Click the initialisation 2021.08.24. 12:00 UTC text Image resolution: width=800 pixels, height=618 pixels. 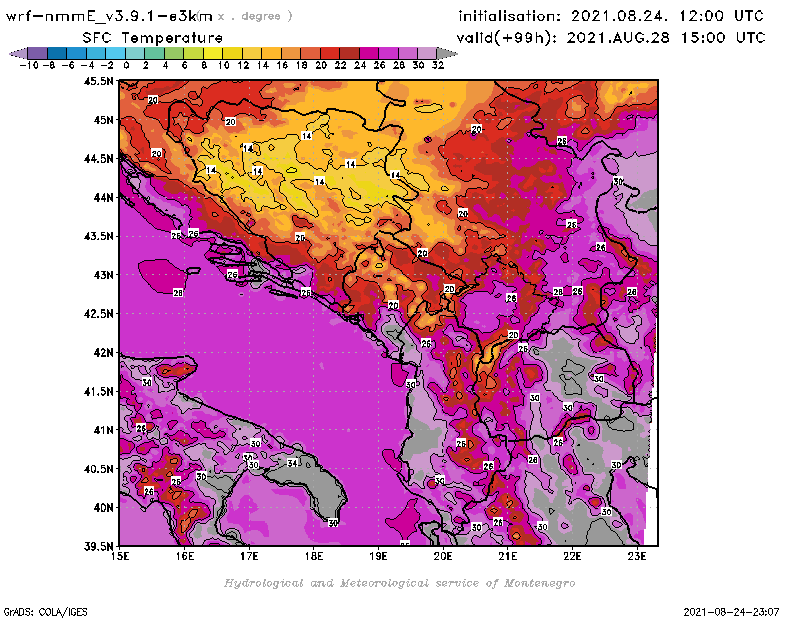[x=611, y=16]
